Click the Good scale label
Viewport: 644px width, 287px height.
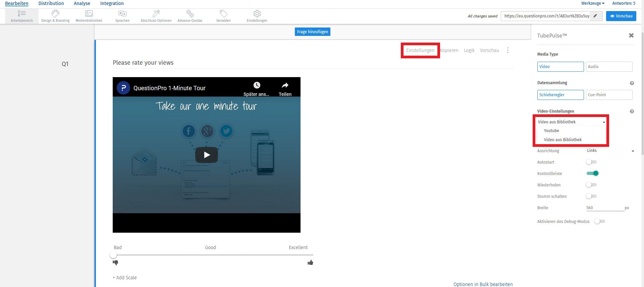(x=211, y=247)
